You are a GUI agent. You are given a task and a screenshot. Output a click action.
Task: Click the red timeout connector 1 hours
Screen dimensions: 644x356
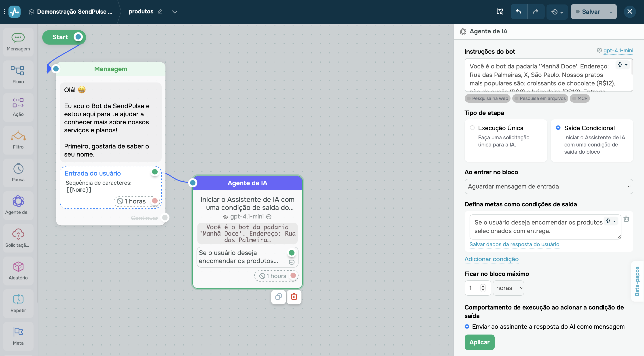pos(293,275)
